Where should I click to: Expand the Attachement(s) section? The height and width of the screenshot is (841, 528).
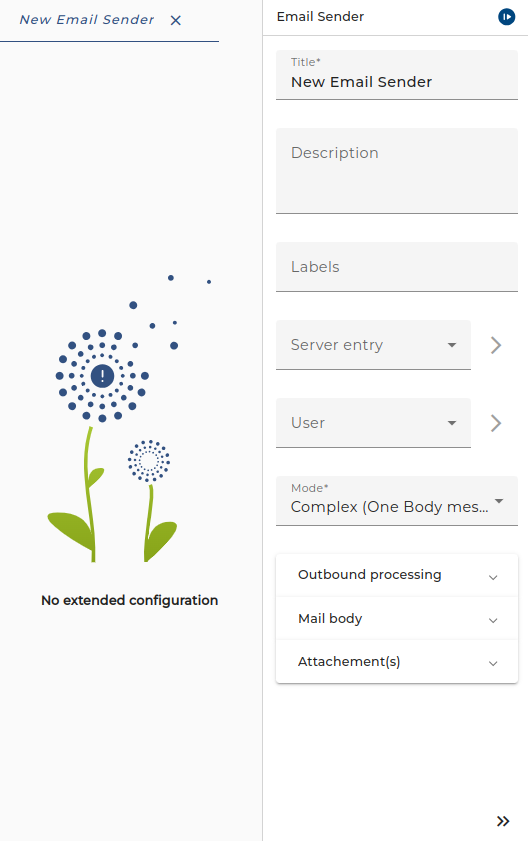tap(397, 661)
